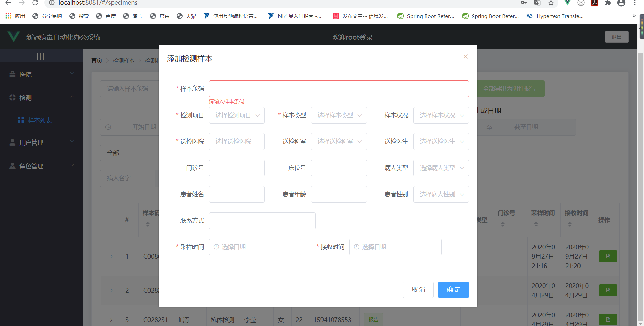Expand row 3 with the arrow toggle

click(x=111, y=320)
